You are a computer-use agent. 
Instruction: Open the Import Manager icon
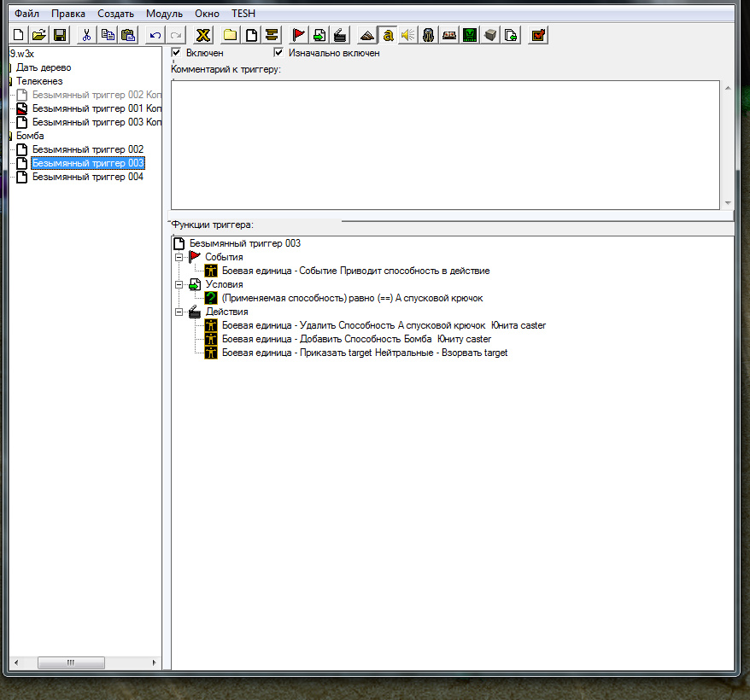(x=511, y=35)
